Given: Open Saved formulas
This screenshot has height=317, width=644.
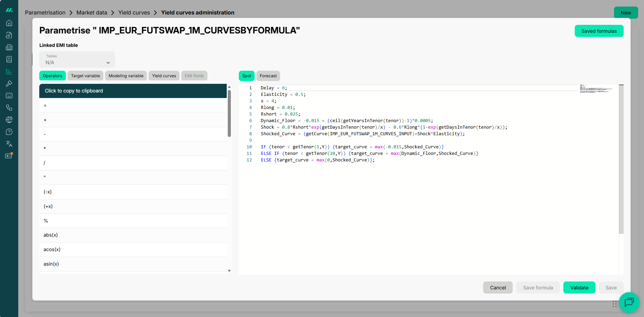Looking at the screenshot, I should (x=599, y=31).
